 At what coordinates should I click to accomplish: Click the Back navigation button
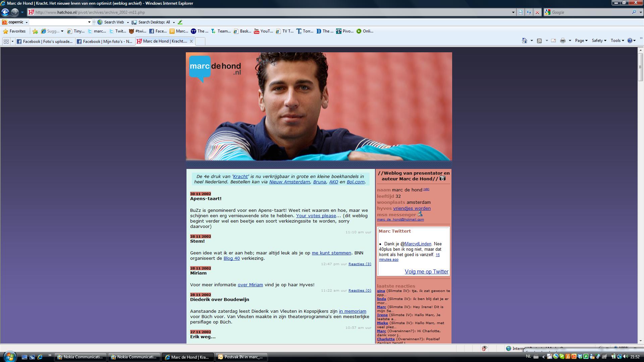pyautogui.click(x=5, y=12)
